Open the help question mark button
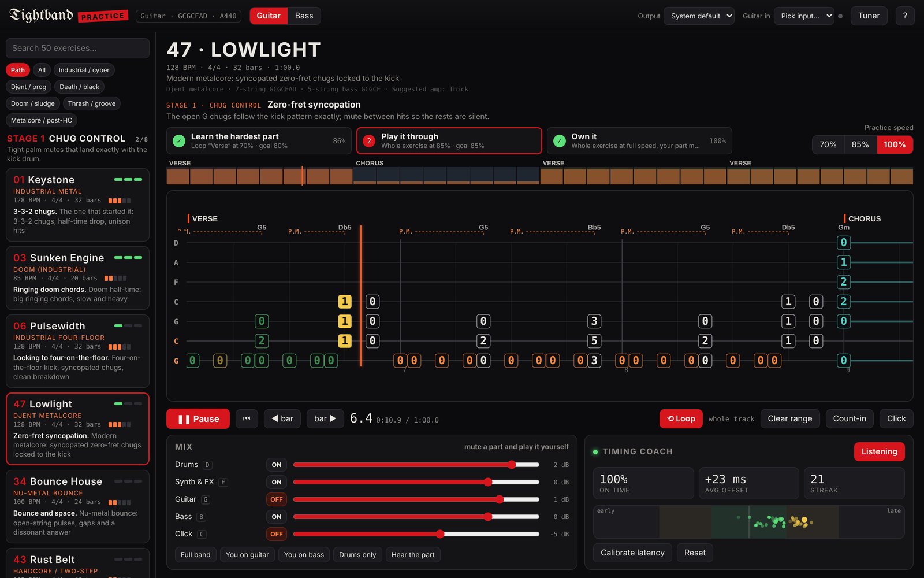The height and width of the screenshot is (578, 924). click(x=905, y=16)
